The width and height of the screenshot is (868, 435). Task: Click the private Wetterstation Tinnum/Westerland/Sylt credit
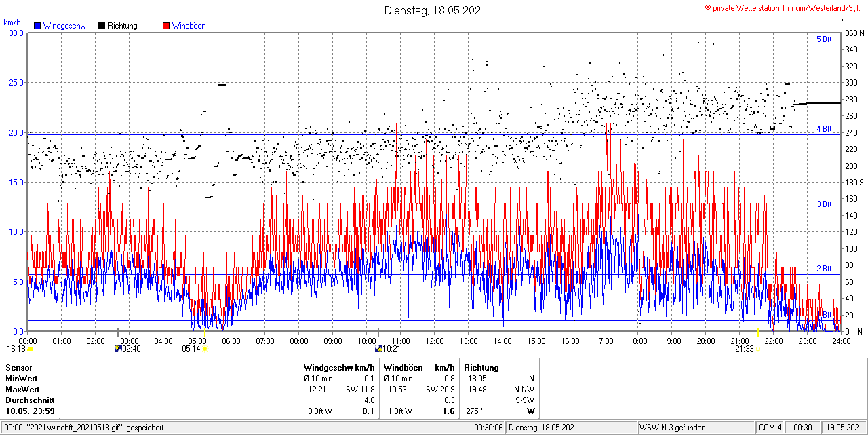point(784,7)
